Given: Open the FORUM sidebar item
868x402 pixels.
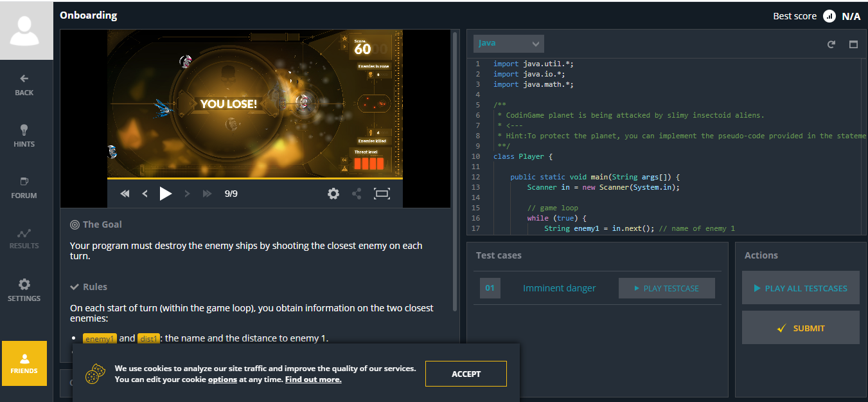Looking at the screenshot, I should pos(24,188).
